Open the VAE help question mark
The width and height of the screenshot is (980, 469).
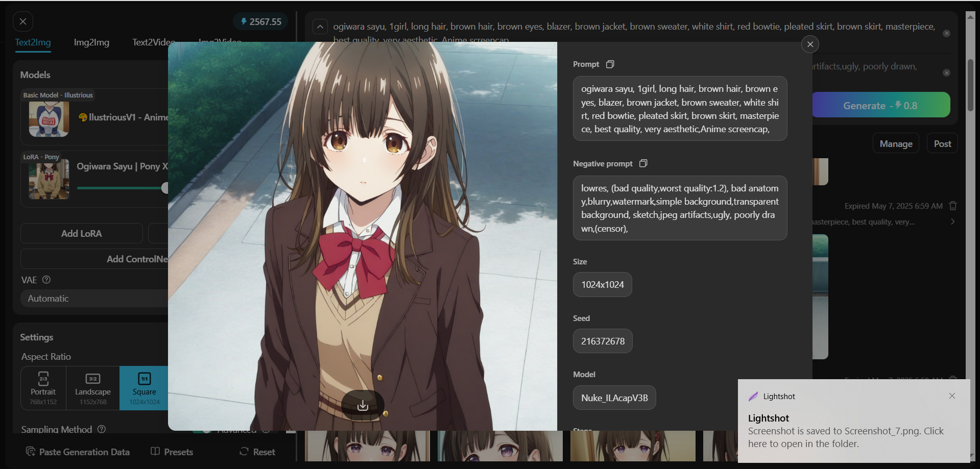tap(46, 280)
